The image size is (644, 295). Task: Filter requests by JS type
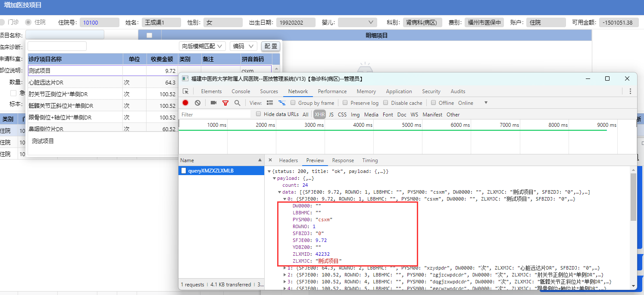331,114
